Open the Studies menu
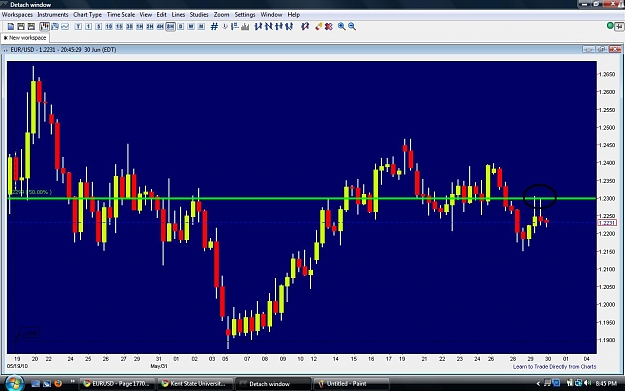Screen dimensions: 625x391 tap(199, 15)
